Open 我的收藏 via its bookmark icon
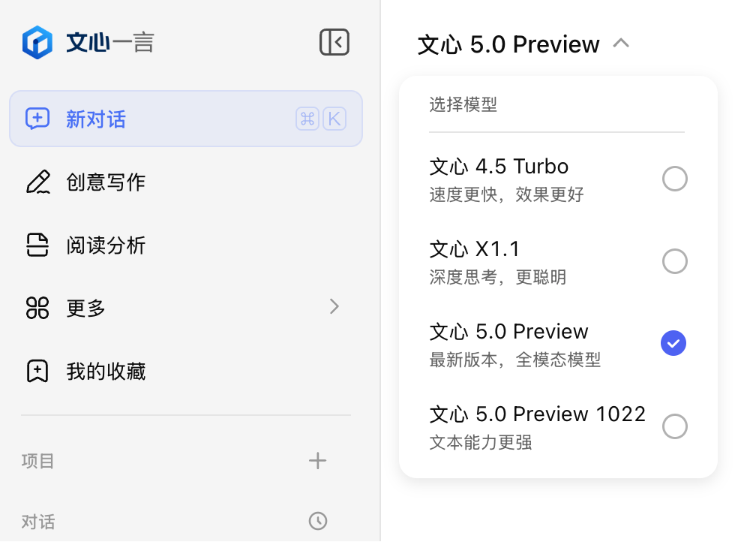The image size is (756, 542). click(38, 371)
